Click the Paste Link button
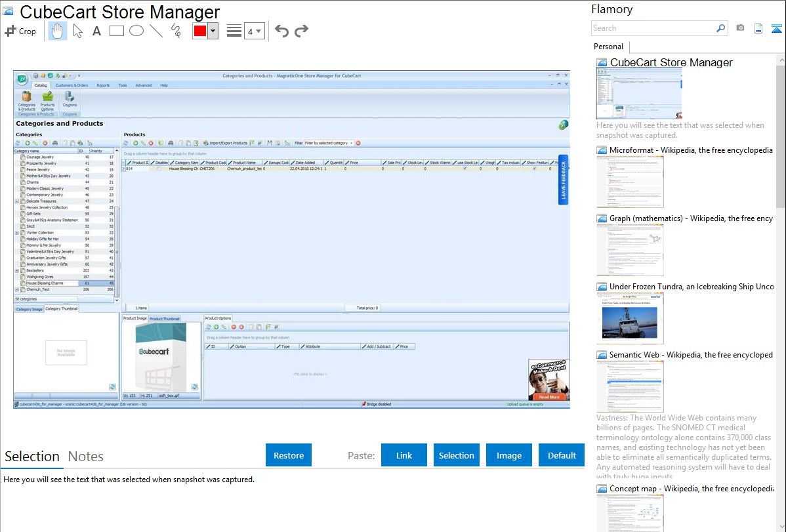The image size is (786, 532). [x=404, y=455]
